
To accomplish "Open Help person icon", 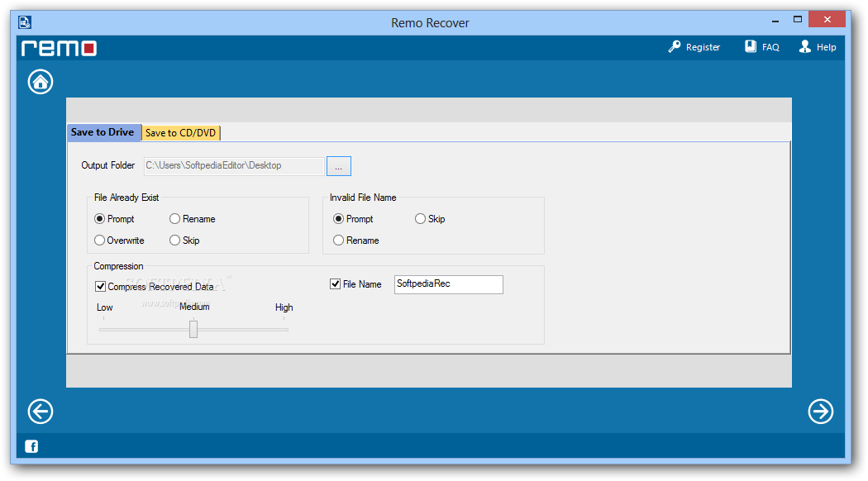I will click(x=805, y=46).
